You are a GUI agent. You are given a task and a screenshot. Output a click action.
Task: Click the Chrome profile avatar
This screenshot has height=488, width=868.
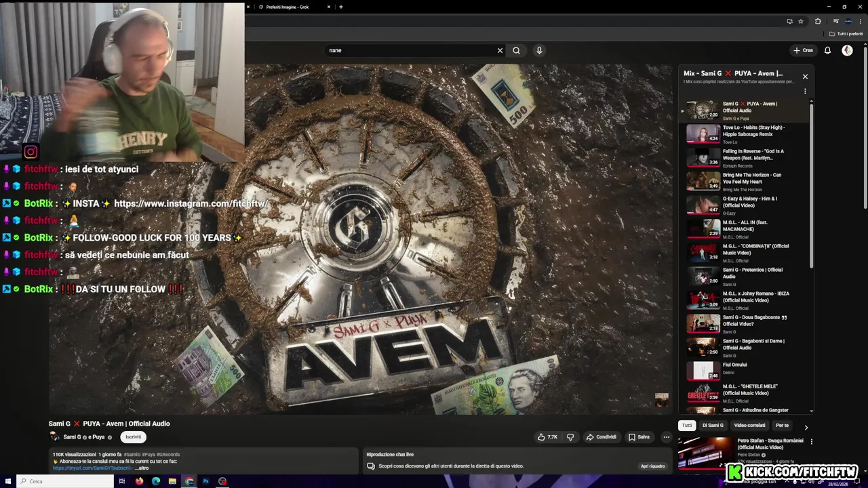848,21
